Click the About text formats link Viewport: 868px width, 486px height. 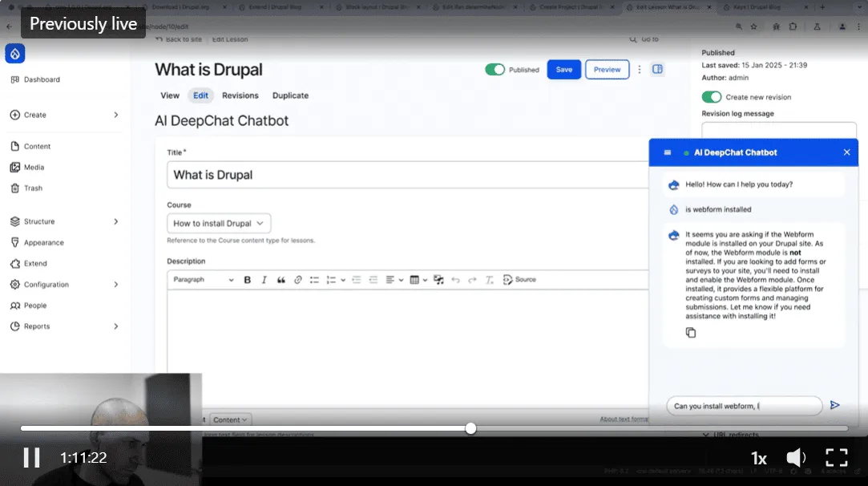tap(624, 419)
